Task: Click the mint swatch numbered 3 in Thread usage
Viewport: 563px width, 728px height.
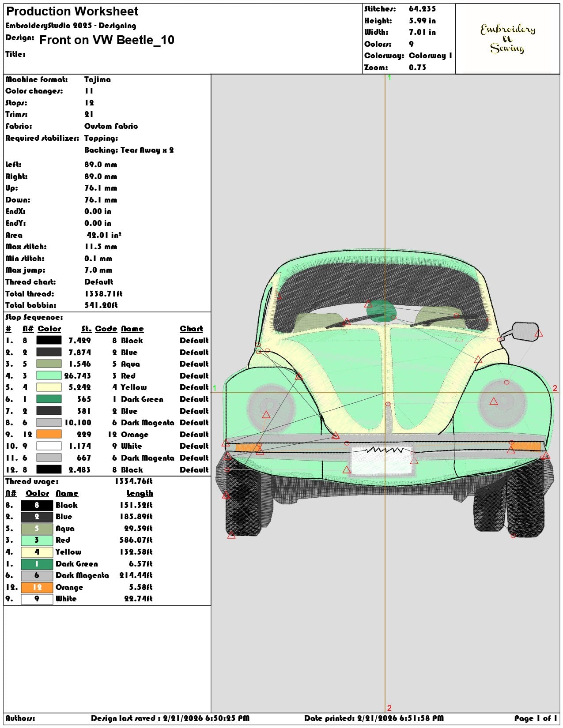Action: 37,540
